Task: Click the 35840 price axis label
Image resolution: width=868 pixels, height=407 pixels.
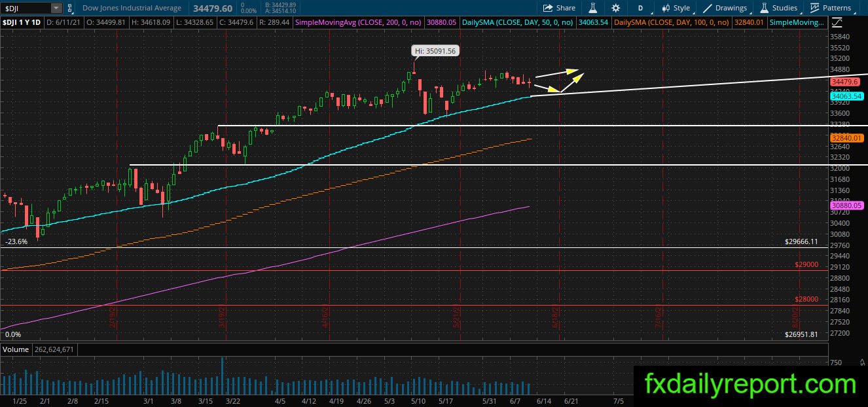Action: click(839, 37)
